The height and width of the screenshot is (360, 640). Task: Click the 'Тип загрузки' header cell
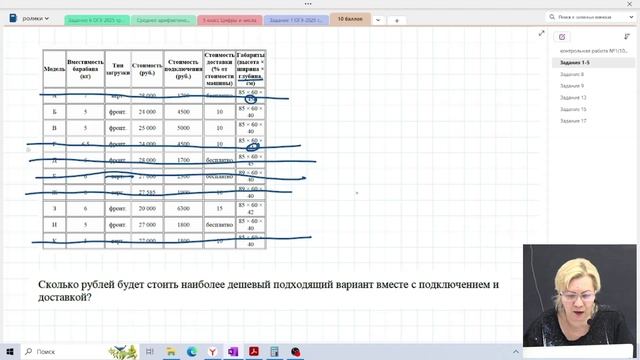(118, 69)
